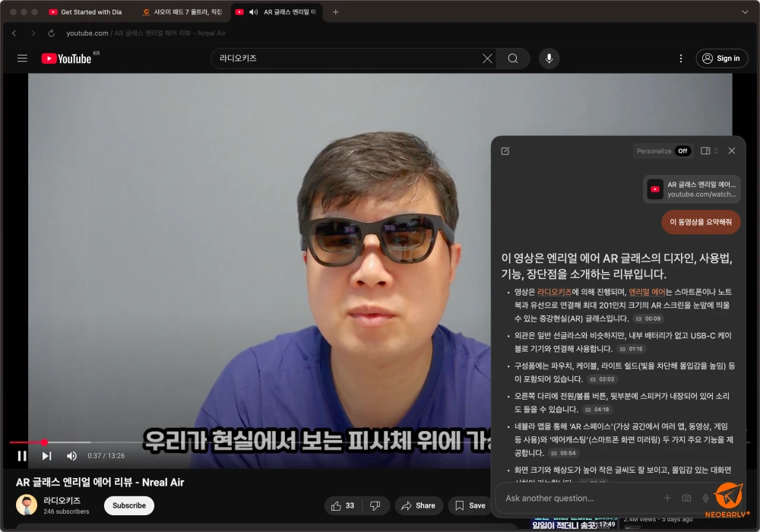Add an attachment with the plus icon
This screenshot has width=760, height=532.
pos(667,498)
